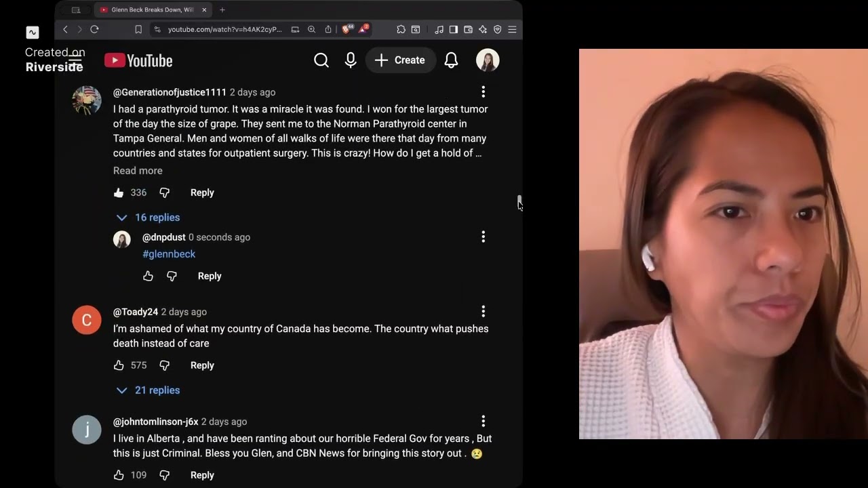Open dnpdust reply avatar
868x488 pixels.
pos(122,239)
